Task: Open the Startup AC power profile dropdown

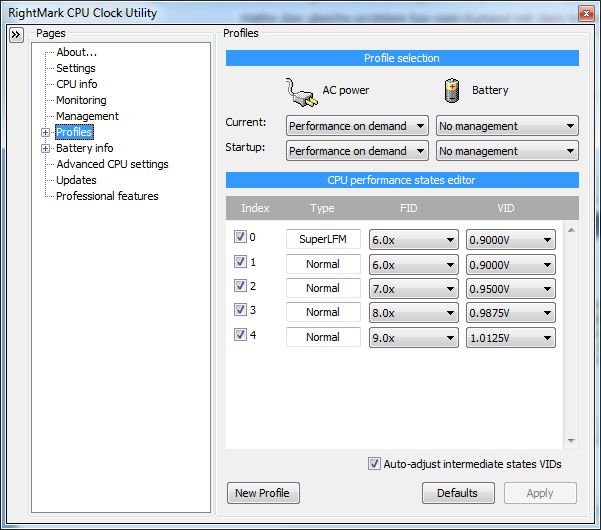Action: click(357, 151)
